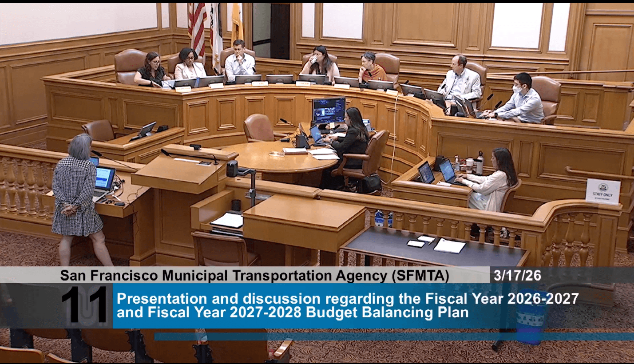The width and height of the screenshot is (634, 364).
Task: Select the STAFF ONLY sign placard
Action: [x=603, y=192]
